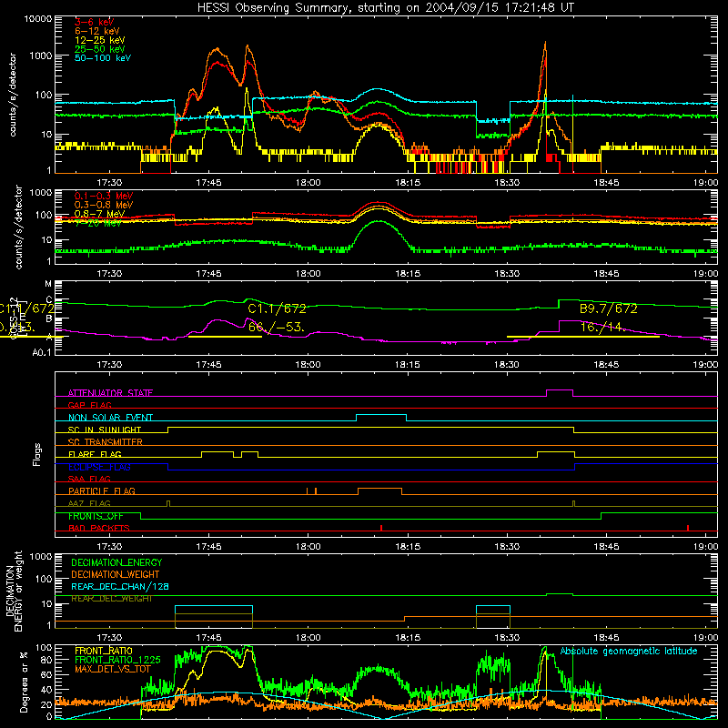728x728 pixels.
Task: Select the ECLIPSE_FLAG label
Action: click(99, 467)
